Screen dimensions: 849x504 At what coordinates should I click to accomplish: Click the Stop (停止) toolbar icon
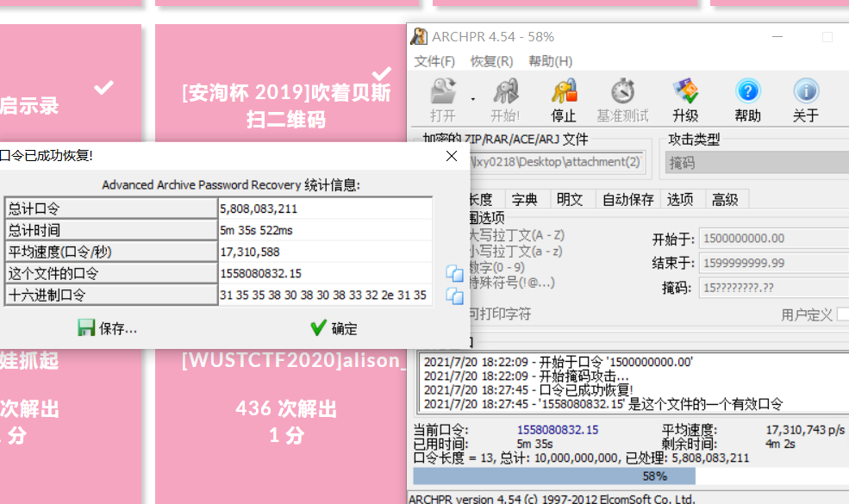point(564,99)
